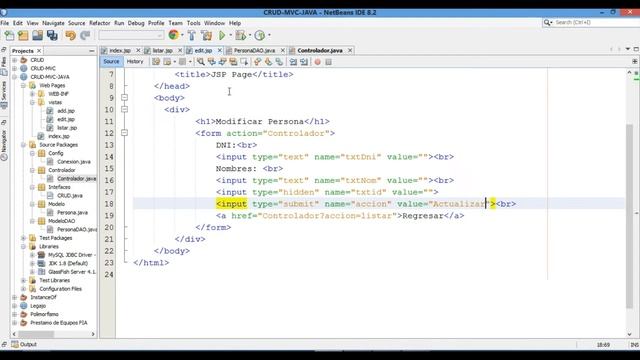
Task: Switch to the Controlador.java tab
Action: [320, 51]
